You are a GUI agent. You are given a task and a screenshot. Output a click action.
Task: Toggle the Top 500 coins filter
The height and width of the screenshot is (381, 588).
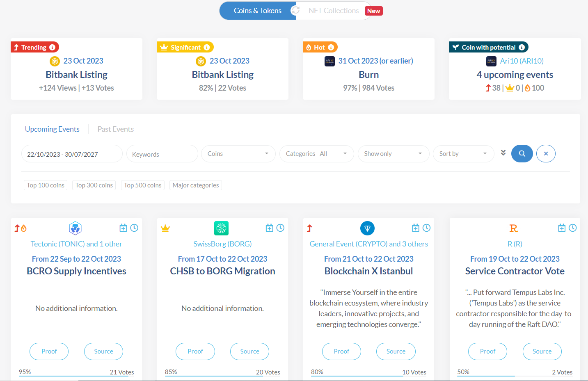coord(143,185)
